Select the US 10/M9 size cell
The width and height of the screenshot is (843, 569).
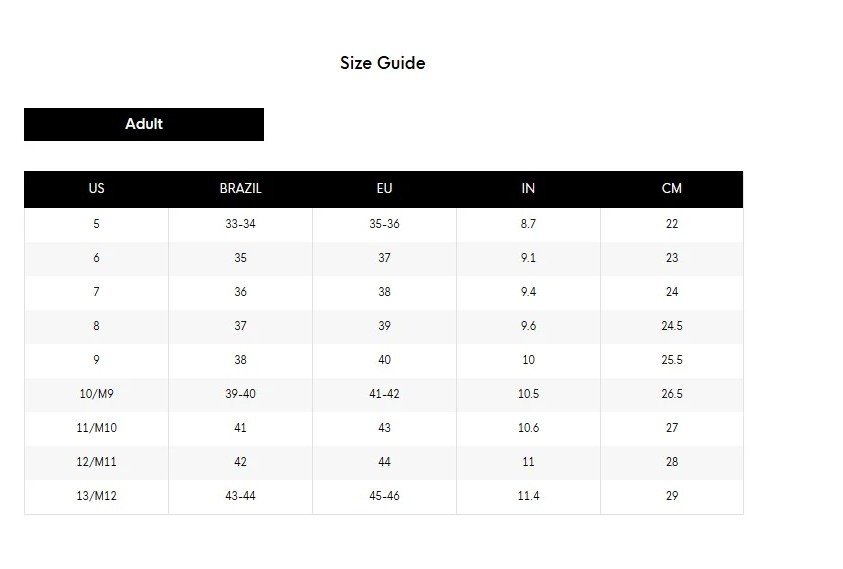[96, 394]
